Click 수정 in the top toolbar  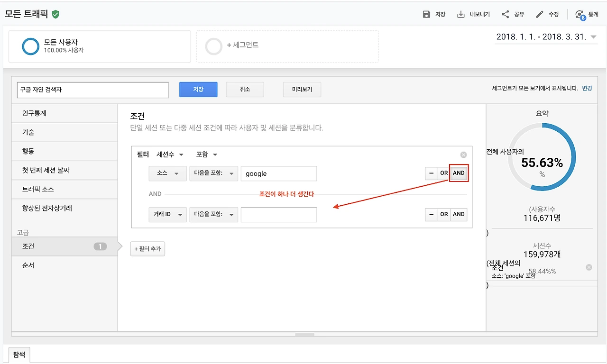pos(553,15)
